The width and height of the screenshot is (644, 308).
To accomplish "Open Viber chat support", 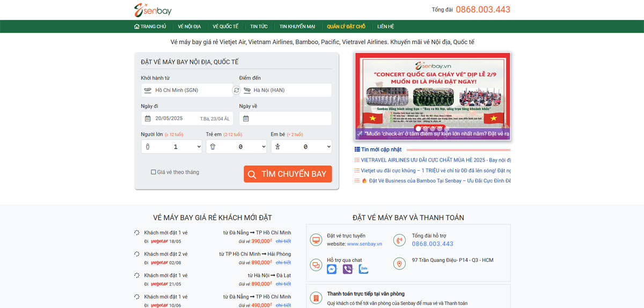I will [x=348, y=269].
